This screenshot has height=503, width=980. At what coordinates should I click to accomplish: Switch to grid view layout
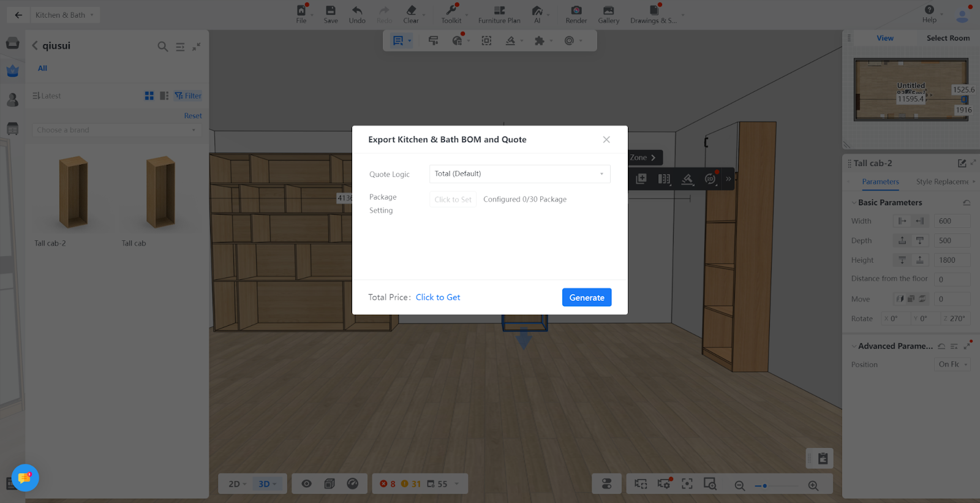point(149,96)
